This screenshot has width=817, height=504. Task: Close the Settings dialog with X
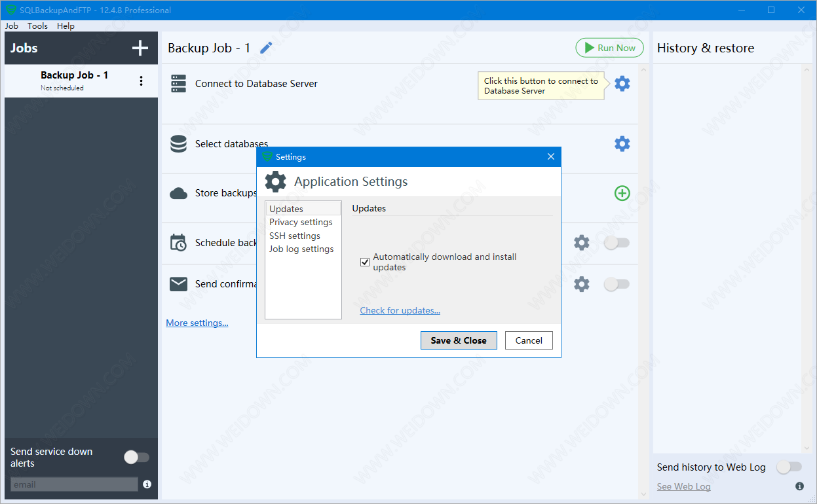coord(550,156)
